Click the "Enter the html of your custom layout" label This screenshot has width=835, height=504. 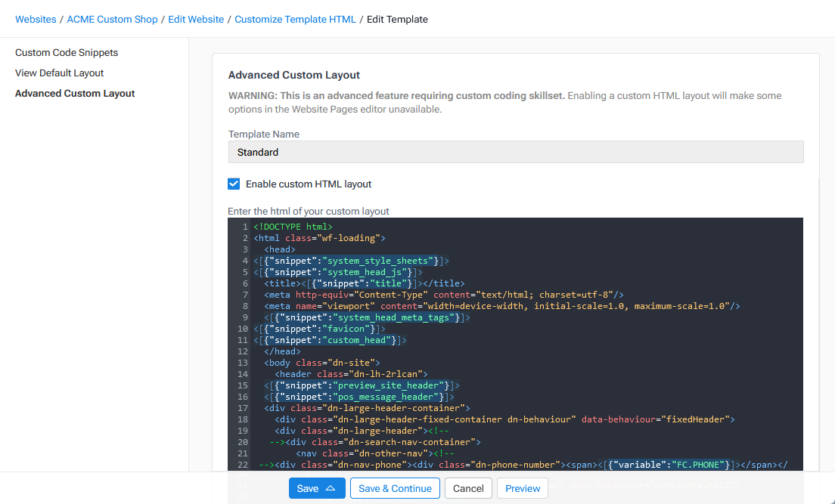(x=309, y=212)
